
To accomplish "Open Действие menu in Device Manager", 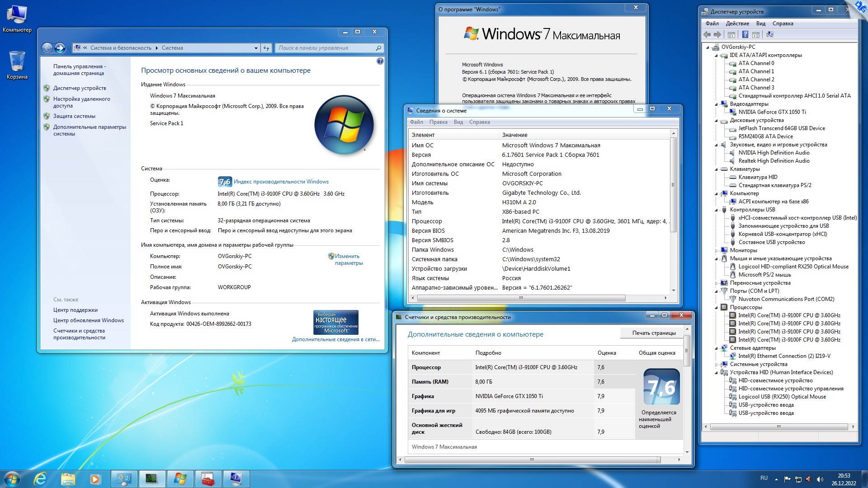I will [737, 23].
